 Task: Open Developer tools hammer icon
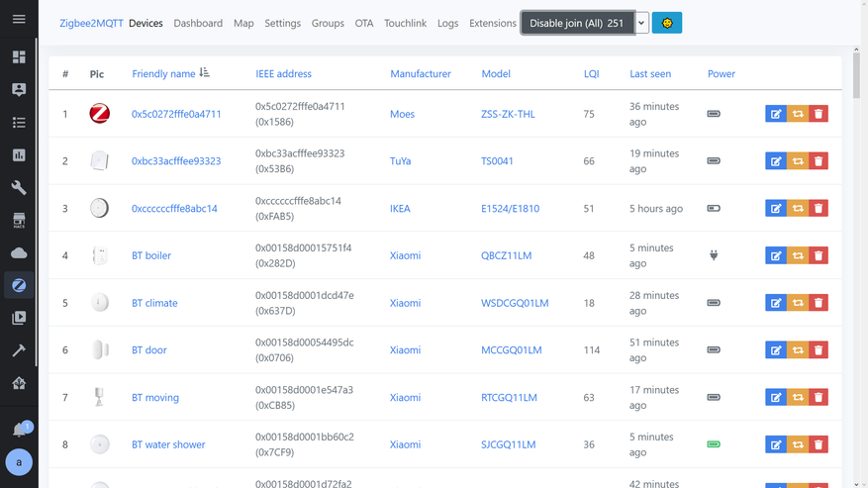coord(19,350)
